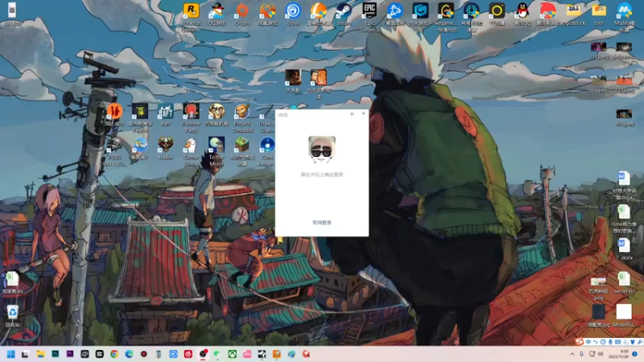Open the Goose Goose Duck shortcut

pos(191,151)
